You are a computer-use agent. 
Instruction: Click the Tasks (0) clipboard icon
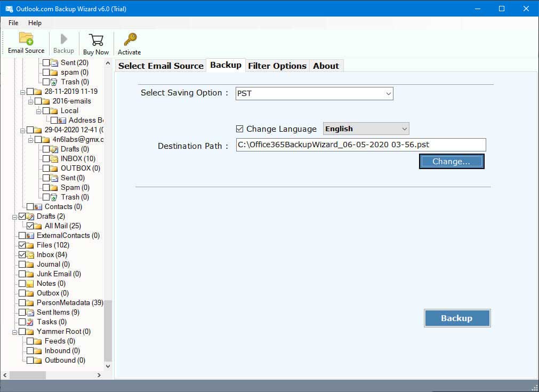[30, 322]
